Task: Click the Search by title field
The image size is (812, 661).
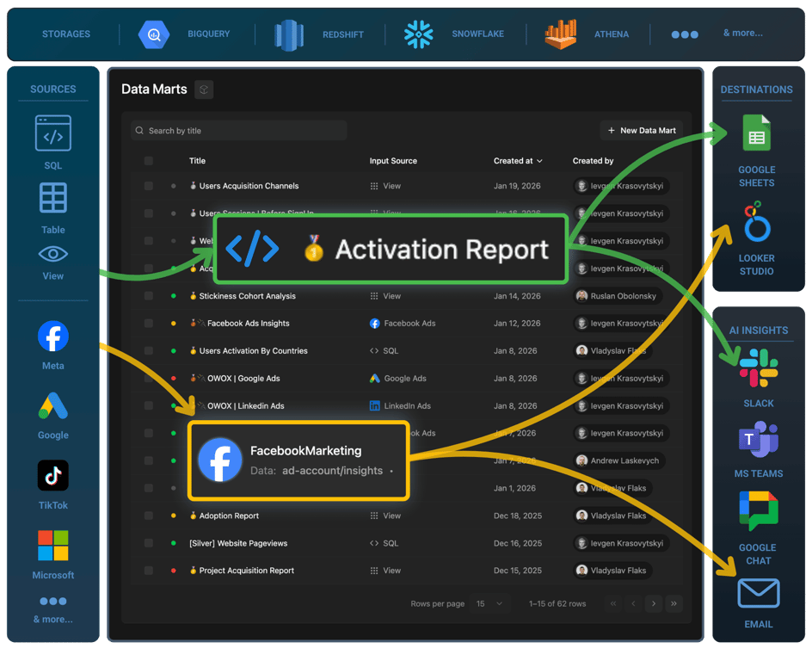Action: click(239, 131)
